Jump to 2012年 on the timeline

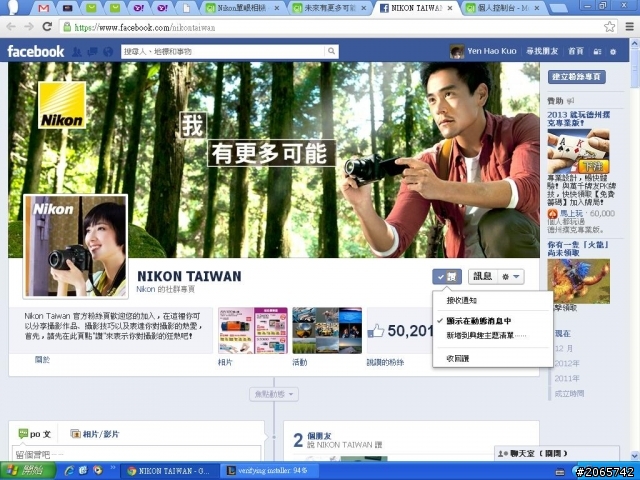(567, 363)
